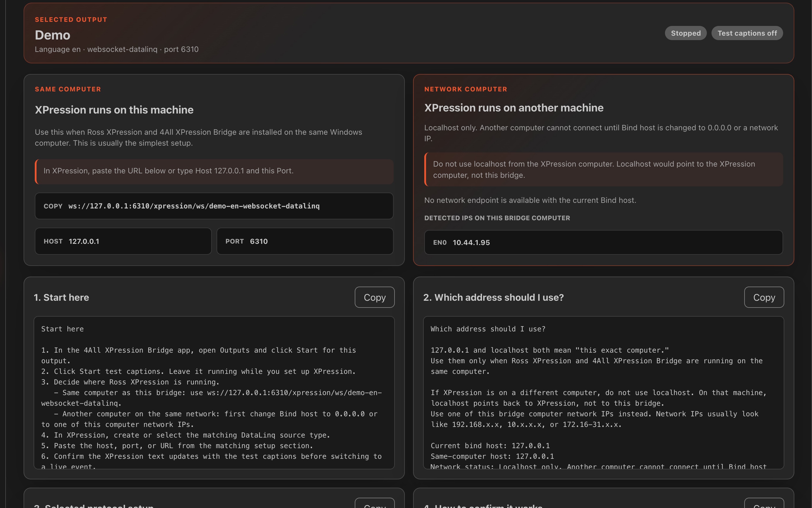Click 'DETECTED IPS ON THIS BRIDGE COMPUTER' label
This screenshot has height=508, width=812.
click(x=497, y=218)
